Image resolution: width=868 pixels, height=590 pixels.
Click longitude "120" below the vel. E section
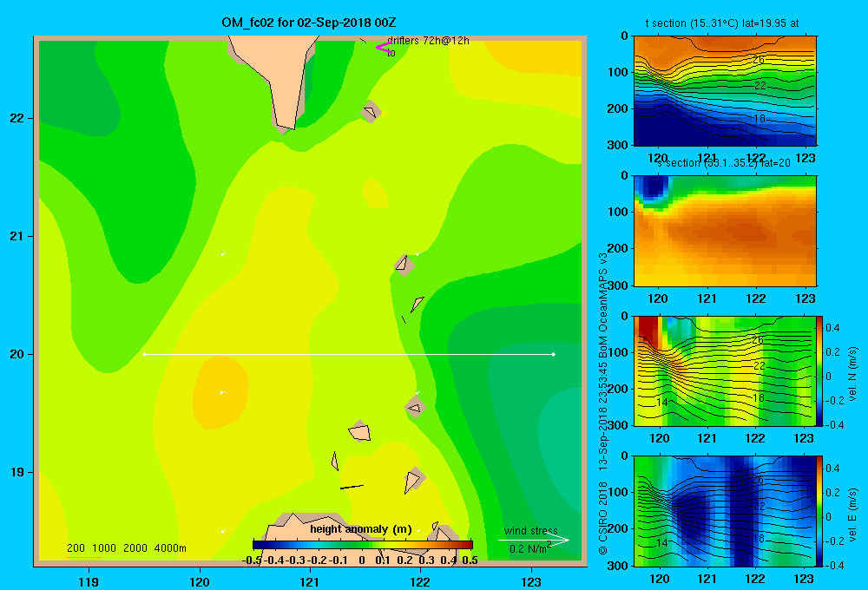(660, 579)
